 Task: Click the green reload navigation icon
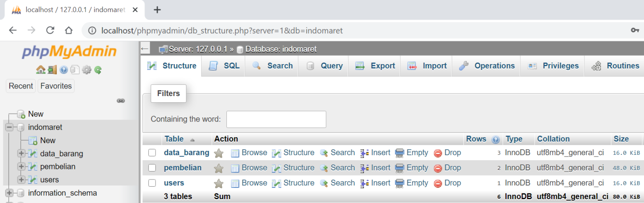98,70
